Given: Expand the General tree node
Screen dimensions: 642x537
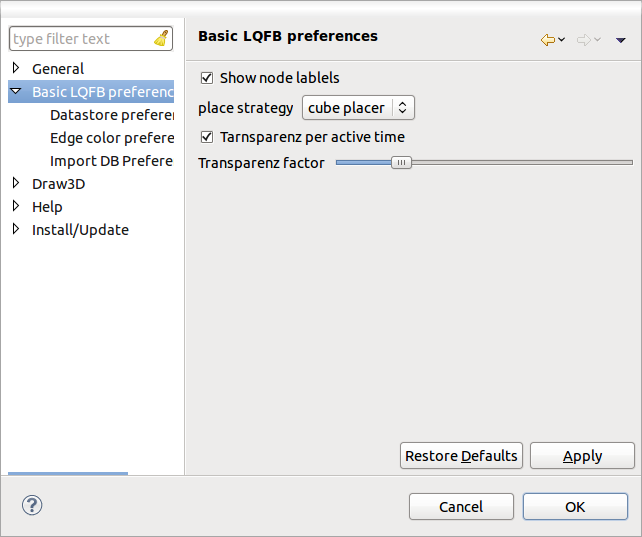Looking at the screenshot, I should point(16,69).
